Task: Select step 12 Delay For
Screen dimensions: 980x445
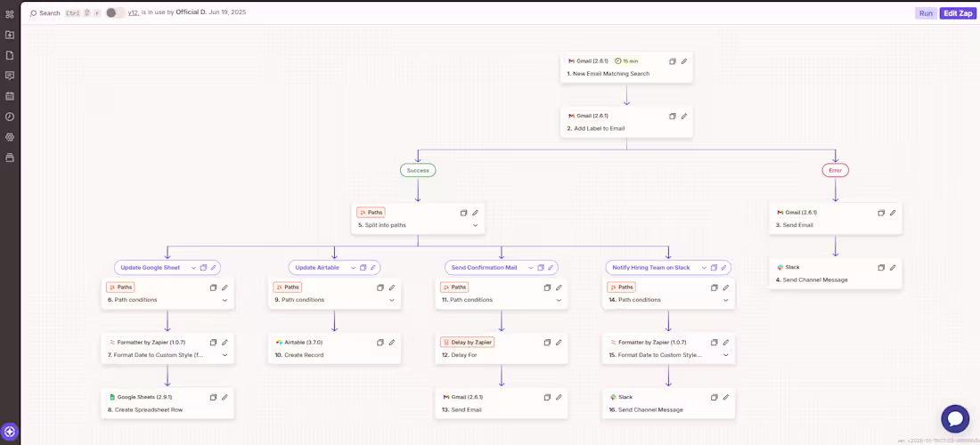Action: click(502, 348)
